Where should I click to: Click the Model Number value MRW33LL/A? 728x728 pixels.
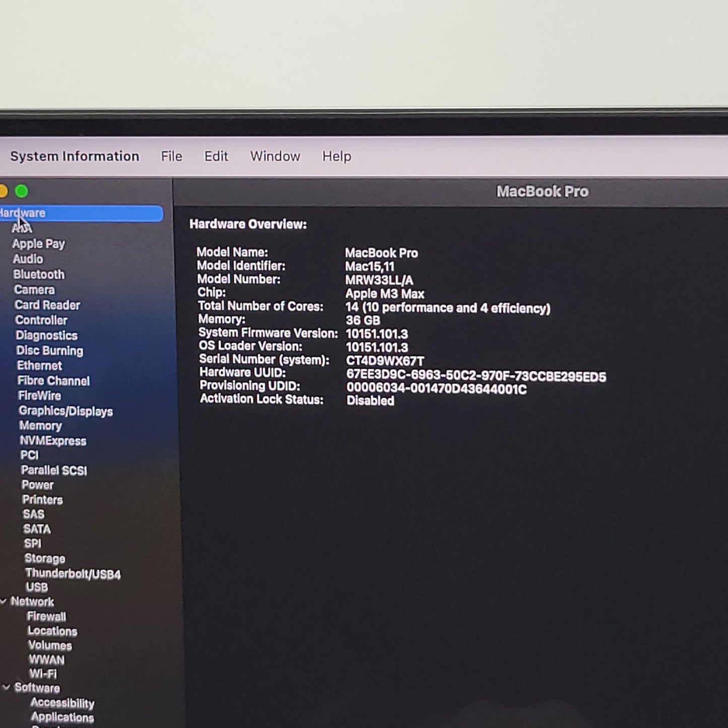[379, 280]
